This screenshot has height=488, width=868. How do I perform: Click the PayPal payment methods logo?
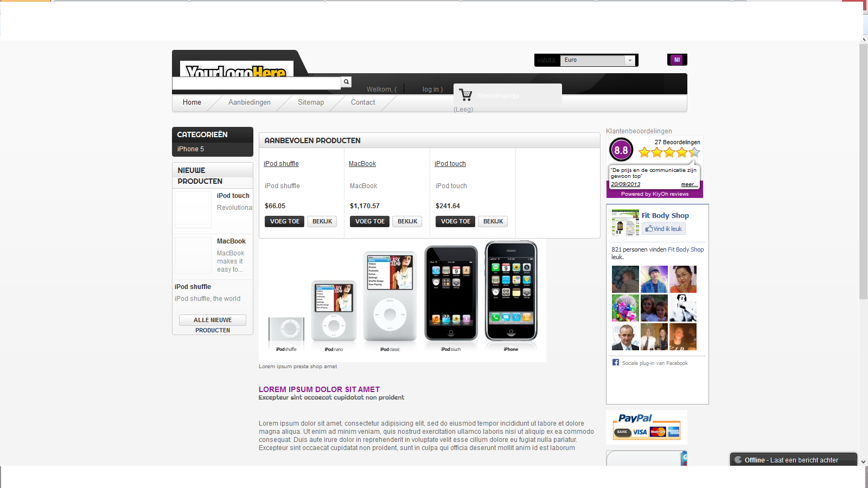[647, 426]
